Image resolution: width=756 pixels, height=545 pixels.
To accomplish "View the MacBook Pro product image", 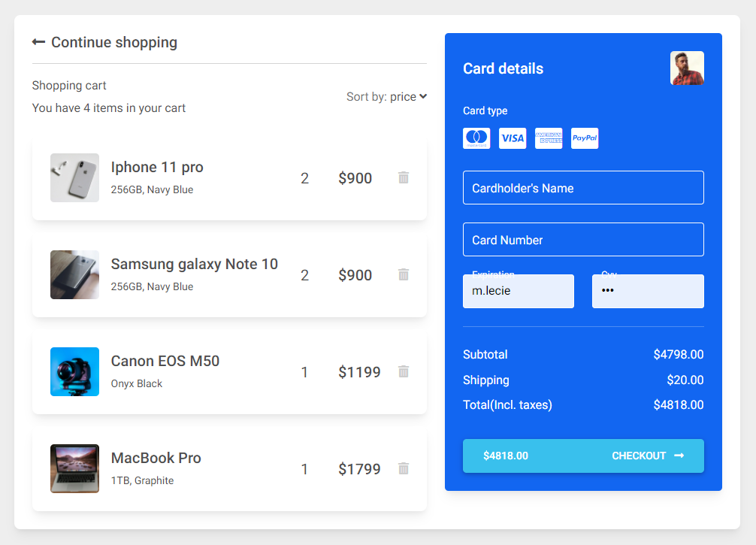I will click(74, 469).
